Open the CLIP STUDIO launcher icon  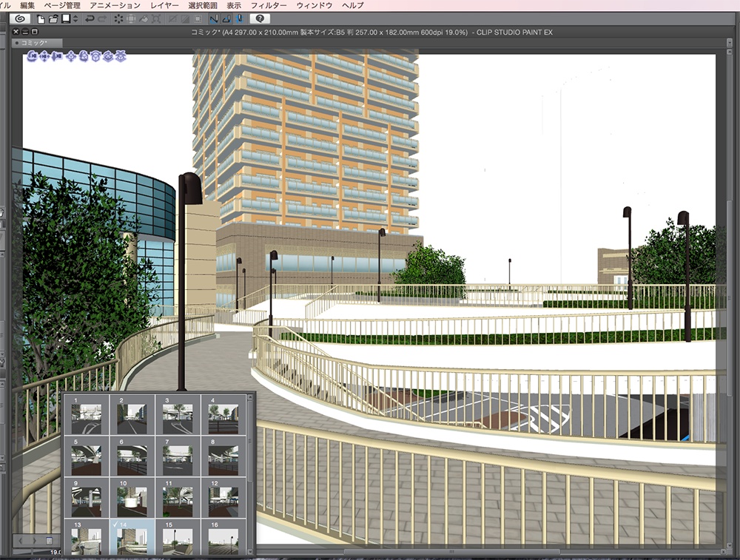pyautogui.click(x=20, y=19)
